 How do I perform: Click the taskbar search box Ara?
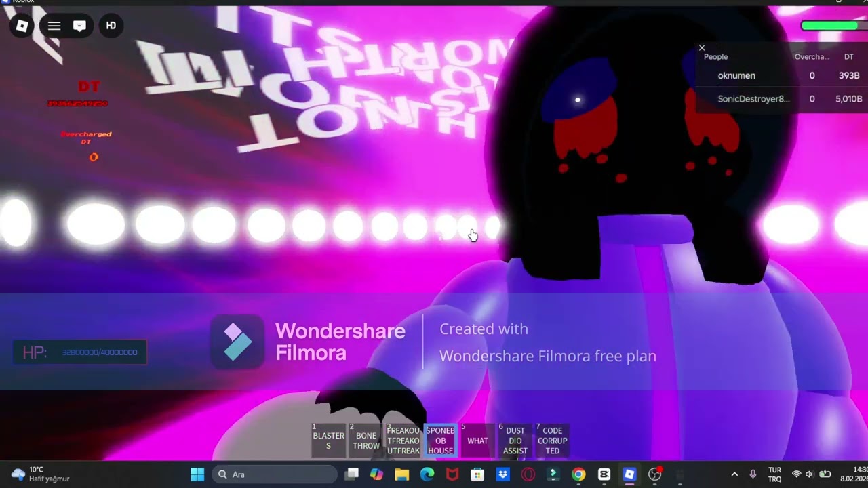tap(275, 474)
